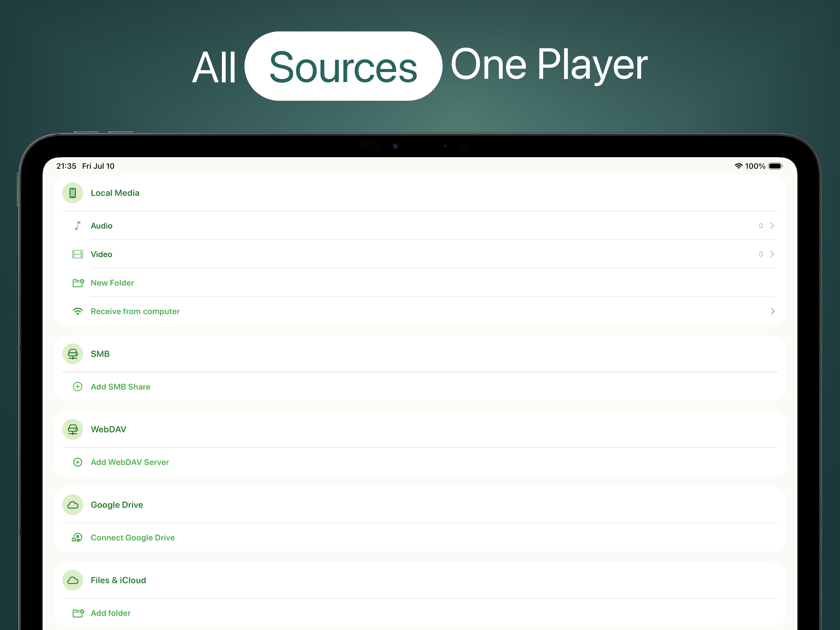
Task: Open Audio row chevron
Action: pyautogui.click(x=772, y=226)
